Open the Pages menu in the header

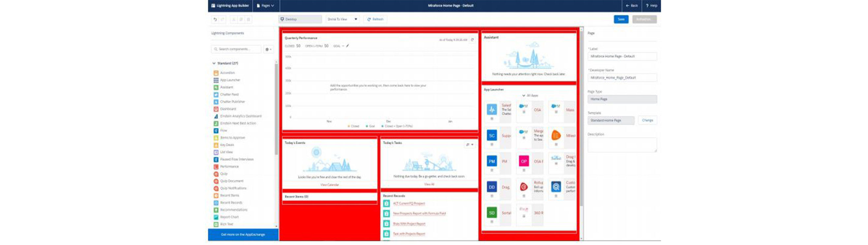pos(265,6)
